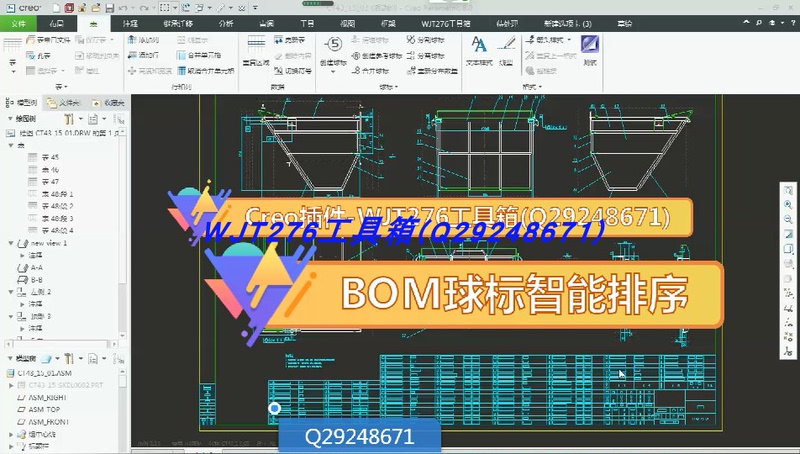Collapse the new view 1 tree node
Image resolution: width=800 pixels, height=454 pixels.
click(x=11, y=243)
